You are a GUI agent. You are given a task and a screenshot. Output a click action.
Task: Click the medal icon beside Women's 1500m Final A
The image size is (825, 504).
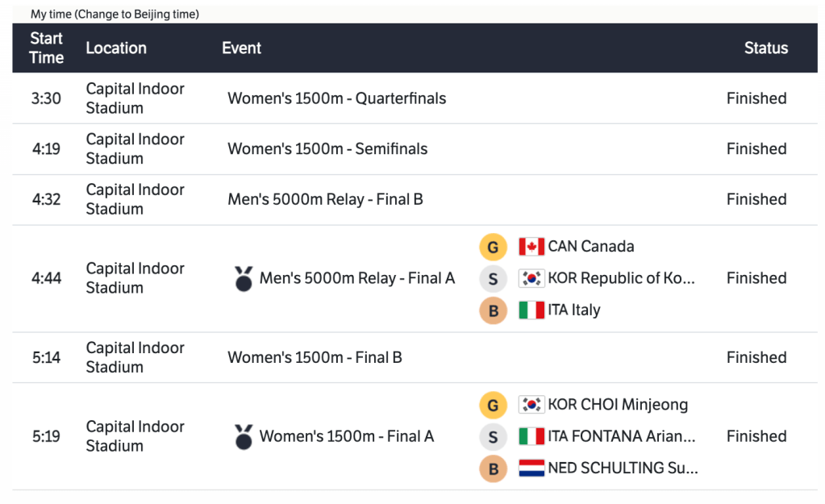pyautogui.click(x=244, y=437)
